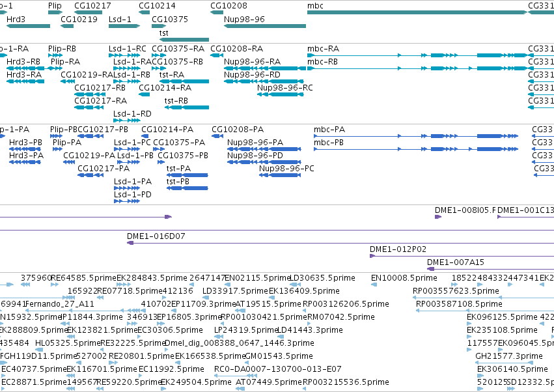Click the RM07042.5prime EST label
The height and width of the screenshot is (392, 554).
(x=341, y=317)
